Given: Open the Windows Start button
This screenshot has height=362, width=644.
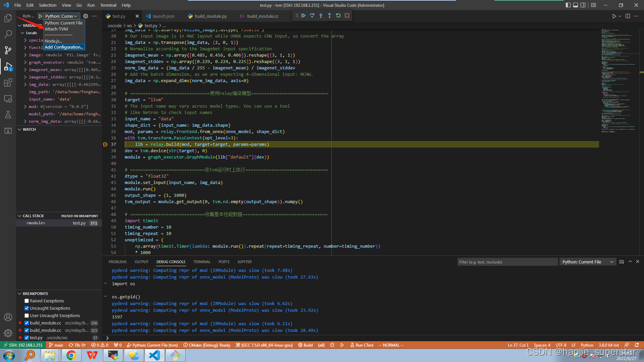Looking at the screenshot, I should click(x=8, y=355).
